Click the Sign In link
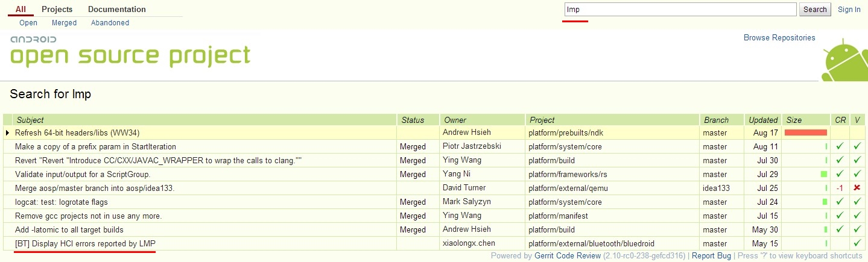Image resolution: width=868 pixels, height=262 pixels. click(849, 9)
